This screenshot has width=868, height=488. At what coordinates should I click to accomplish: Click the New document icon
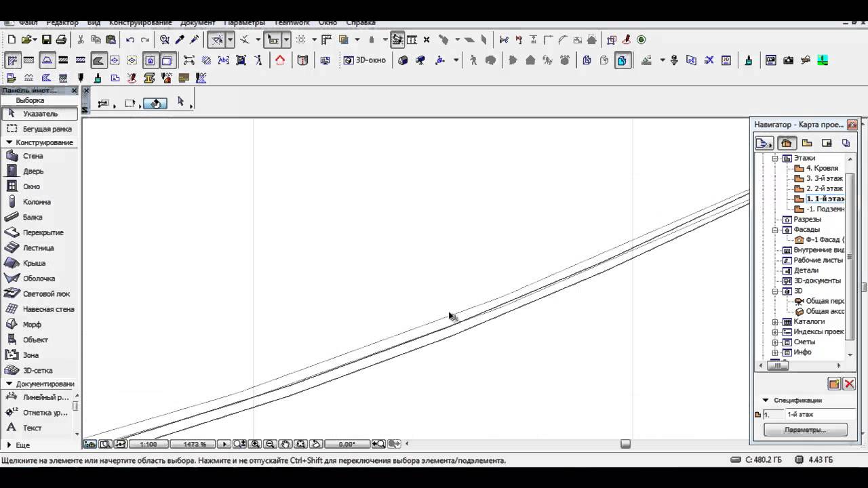coord(12,40)
